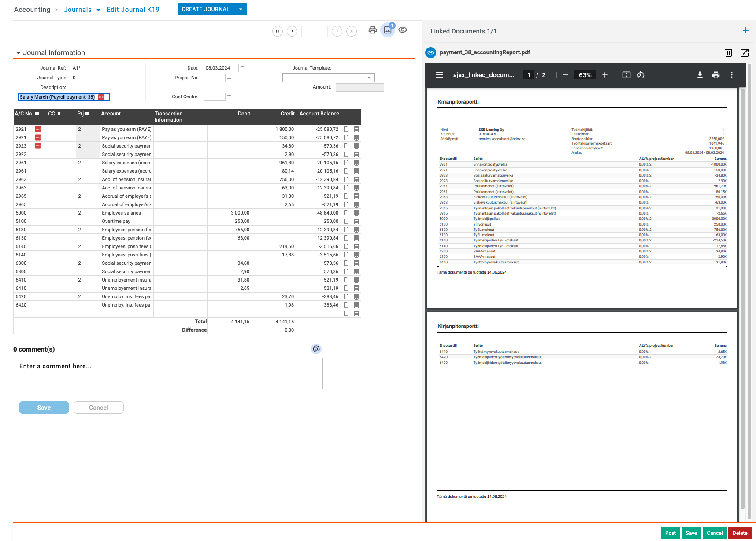Delete the linked document payment_38_accountingReport.pdf
Image resolution: width=756 pixels, height=541 pixels.
(728, 53)
